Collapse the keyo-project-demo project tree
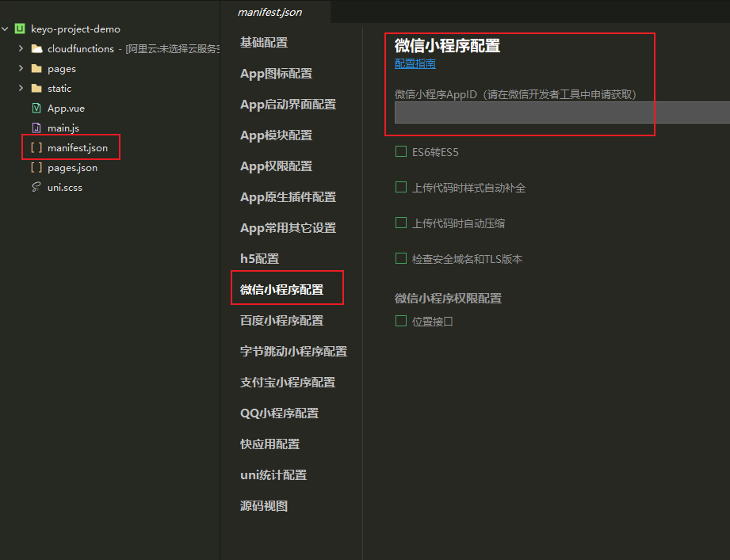The height and width of the screenshot is (560, 730). pyautogui.click(x=5, y=29)
